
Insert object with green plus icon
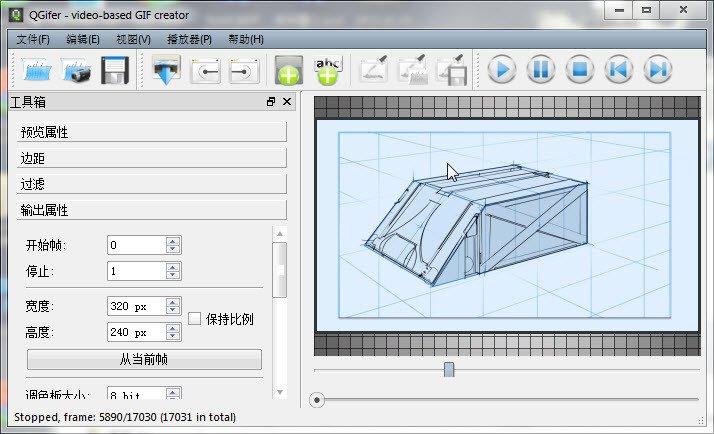(288, 70)
